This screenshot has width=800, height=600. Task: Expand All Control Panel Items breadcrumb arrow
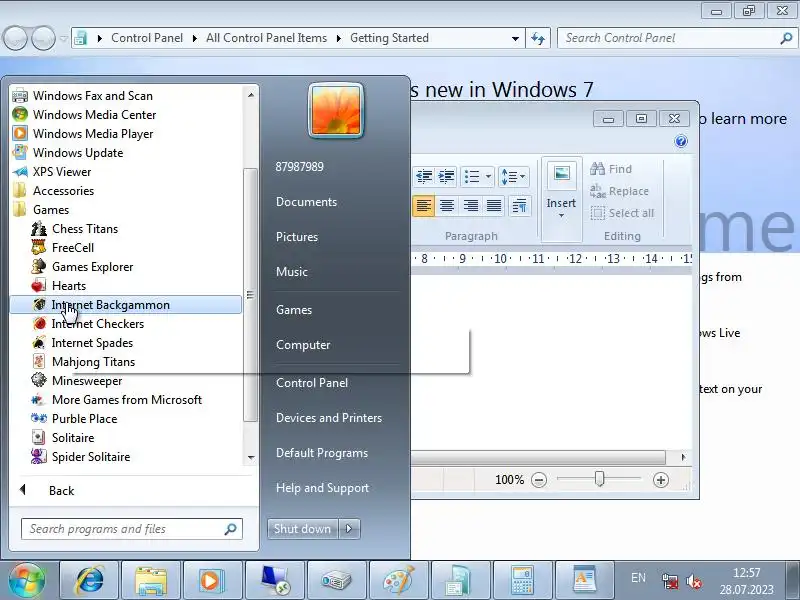tap(339, 38)
